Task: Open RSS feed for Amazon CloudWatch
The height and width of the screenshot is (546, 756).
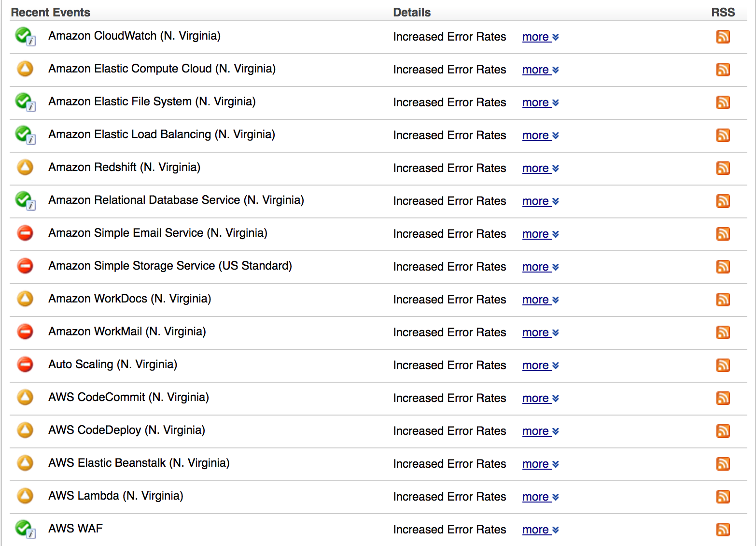Action: click(723, 37)
